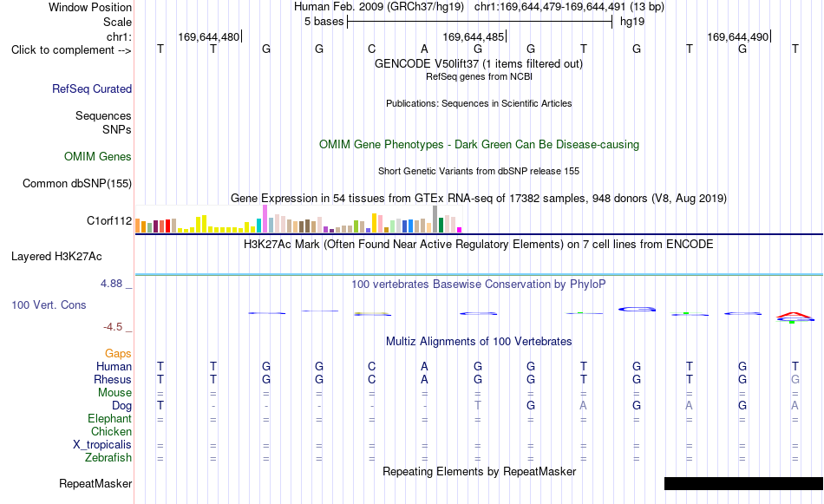Click the 169,644,490 position marker
The width and height of the screenshot is (824, 504).
click(738, 36)
